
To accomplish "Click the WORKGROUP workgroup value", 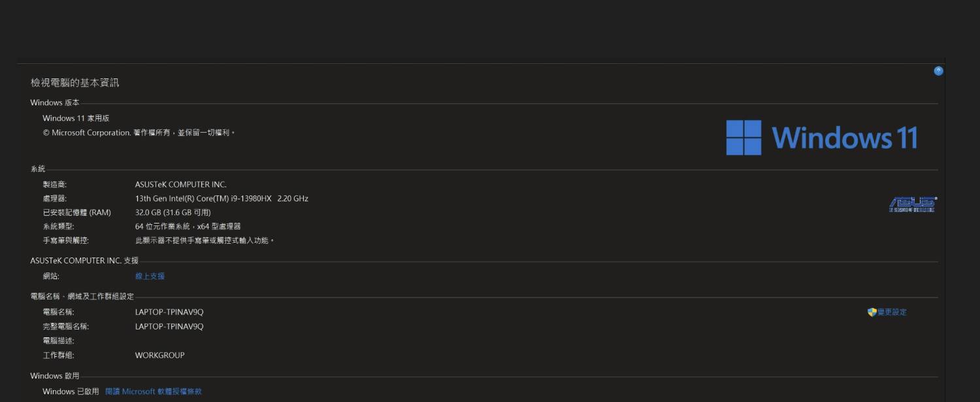I will coord(159,355).
